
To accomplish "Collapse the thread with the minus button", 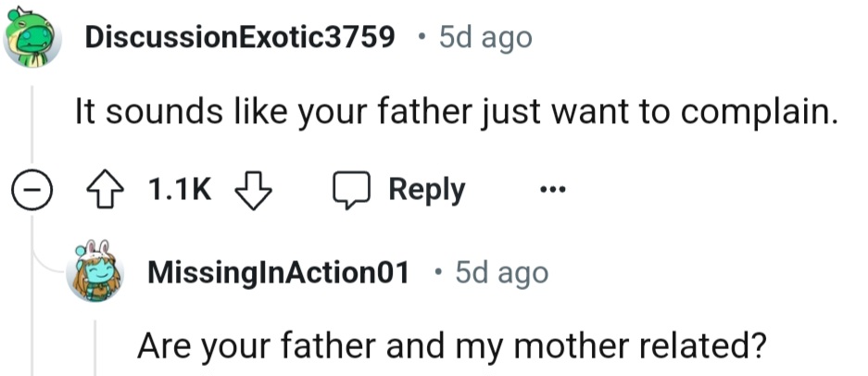I will coord(32,191).
